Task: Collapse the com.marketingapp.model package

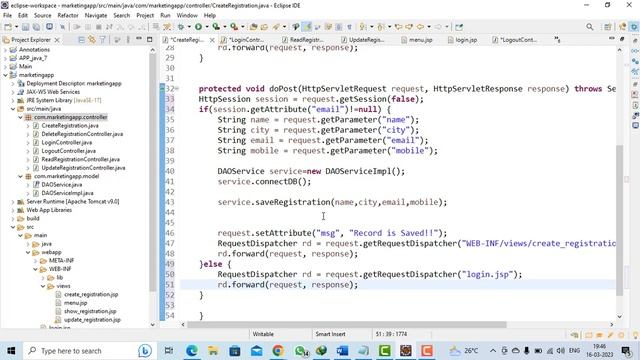Action: (20, 176)
